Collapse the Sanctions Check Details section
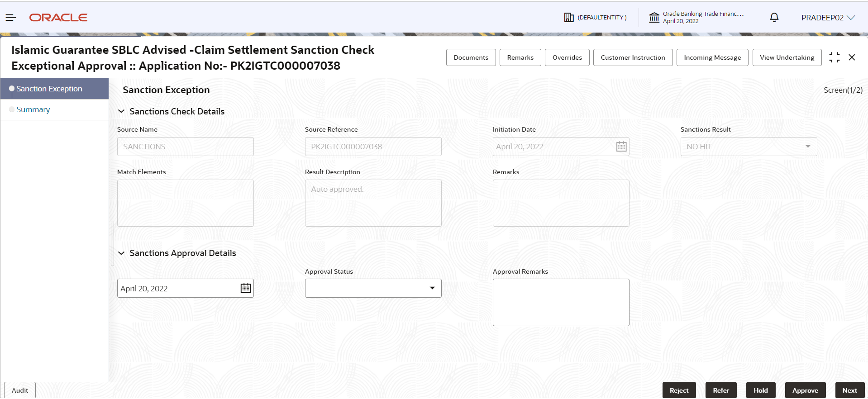Screen dimensions: 868x399 (121, 111)
